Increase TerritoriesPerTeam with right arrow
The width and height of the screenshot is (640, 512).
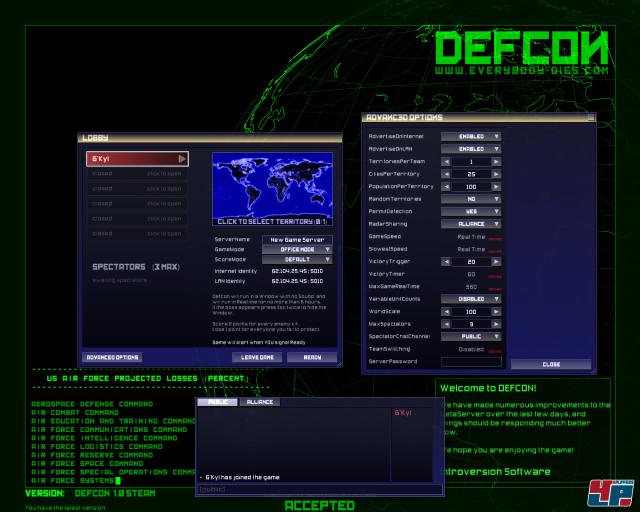[x=496, y=162]
